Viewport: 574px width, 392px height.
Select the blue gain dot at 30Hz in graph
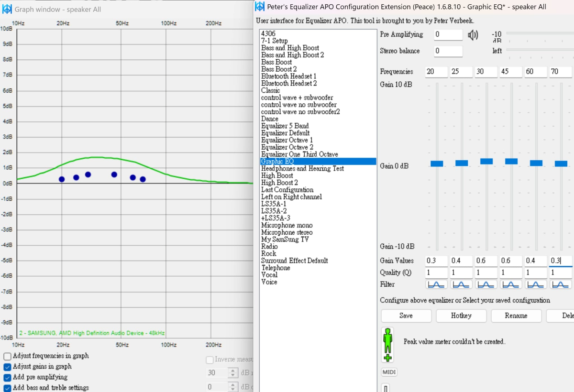click(88, 174)
